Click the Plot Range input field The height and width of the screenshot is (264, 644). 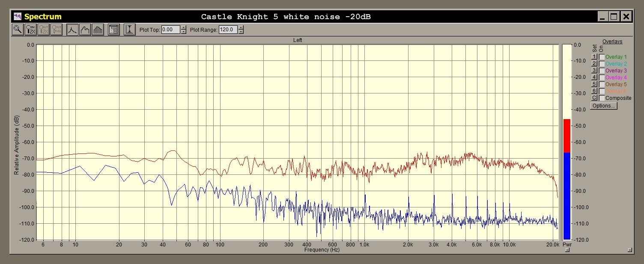coord(228,30)
